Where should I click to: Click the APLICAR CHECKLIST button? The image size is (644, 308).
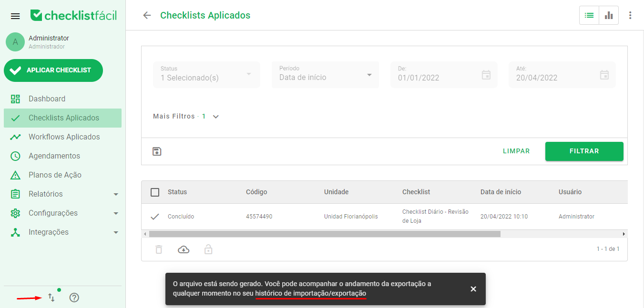tap(53, 70)
